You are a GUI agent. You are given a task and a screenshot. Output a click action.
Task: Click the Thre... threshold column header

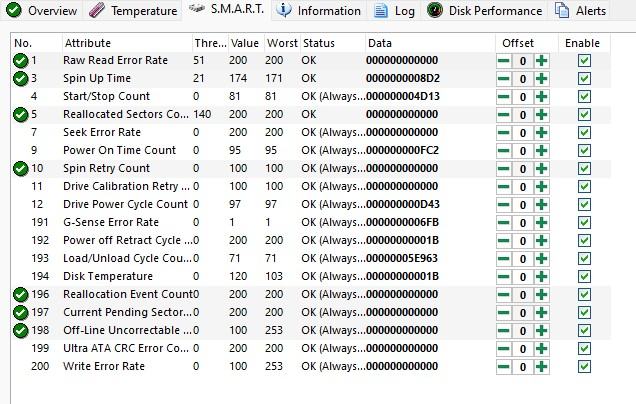[210, 43]
